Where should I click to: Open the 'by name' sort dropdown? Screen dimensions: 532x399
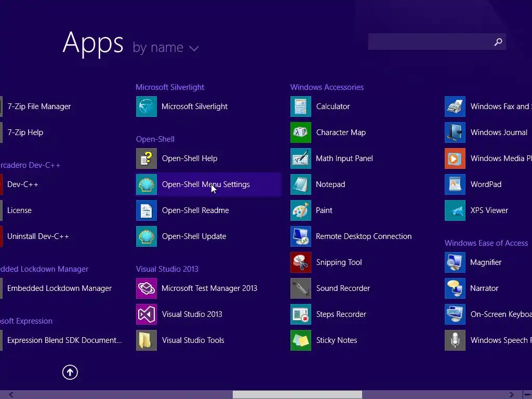[166, 47]
